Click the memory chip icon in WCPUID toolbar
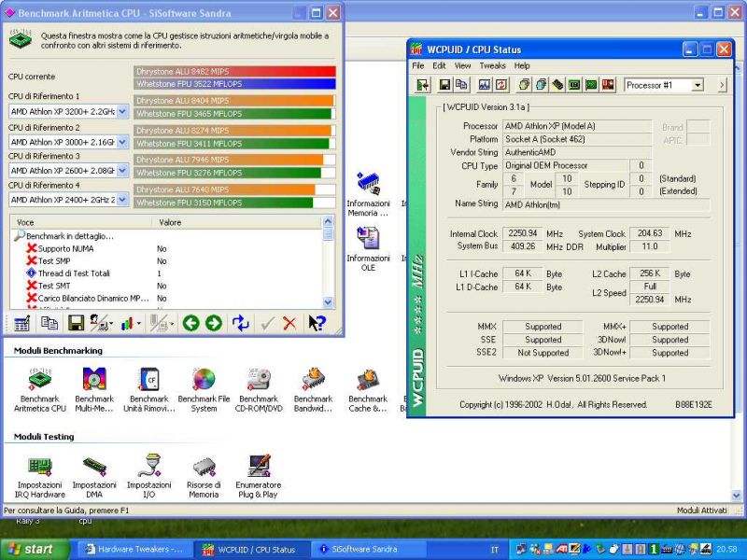This screenshot has height=560, width=747. pos(557,85)
